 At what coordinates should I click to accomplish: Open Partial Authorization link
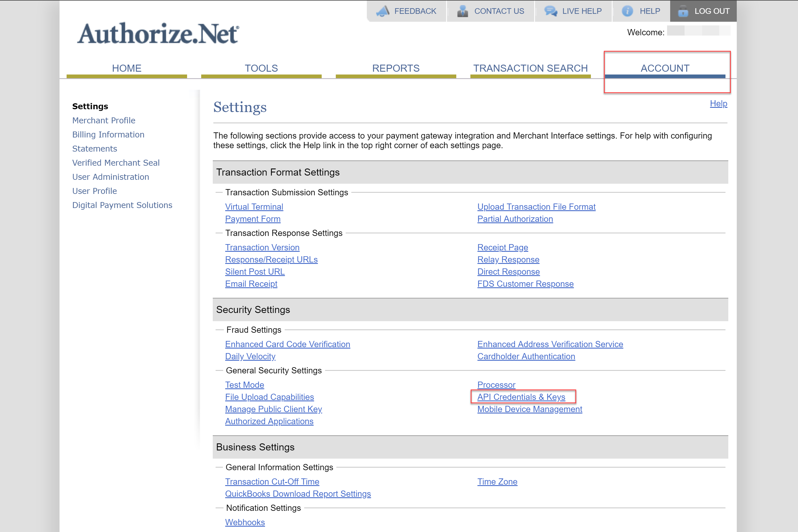pyautogui.click(x=515, y=219)
